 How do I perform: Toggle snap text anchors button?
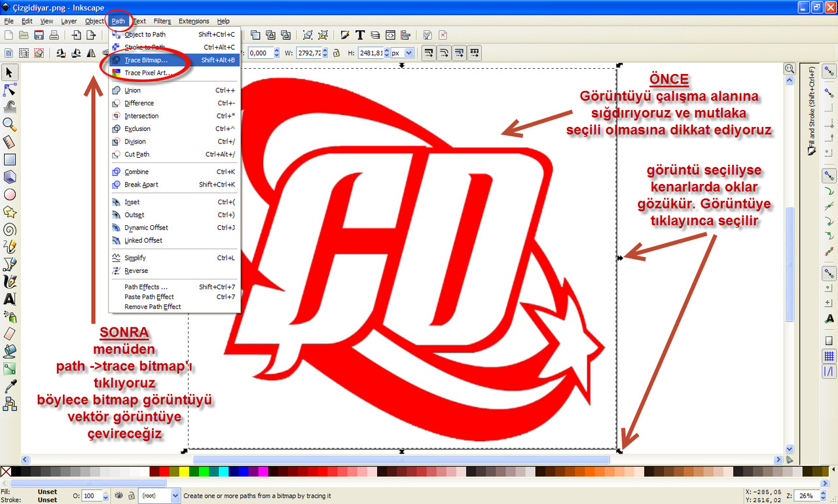[829, 318]
